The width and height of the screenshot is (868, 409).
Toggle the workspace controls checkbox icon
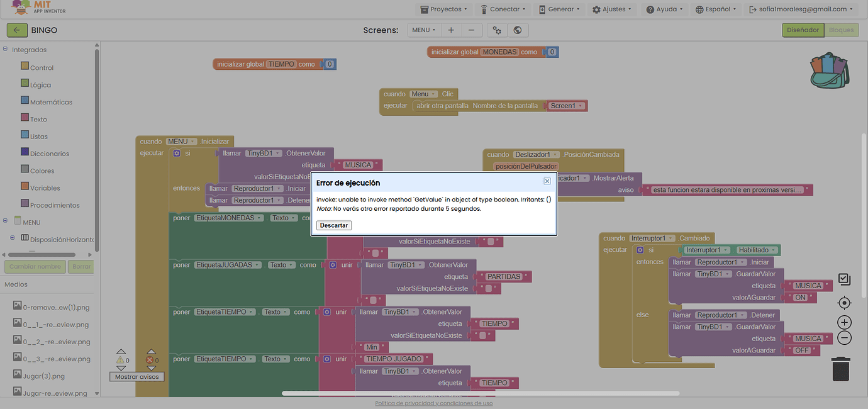point(844,279)
